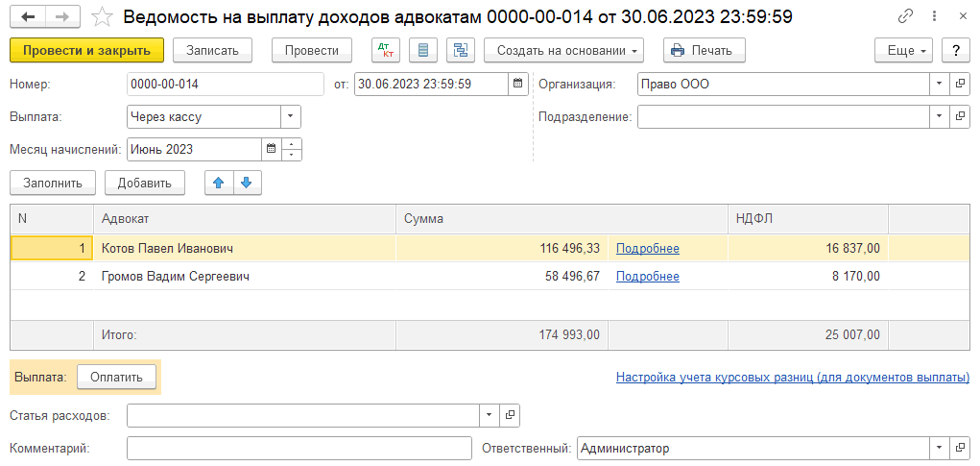The image size is (980, 466).
Task: Move row down with blue arrow
Action: [246, 183]
